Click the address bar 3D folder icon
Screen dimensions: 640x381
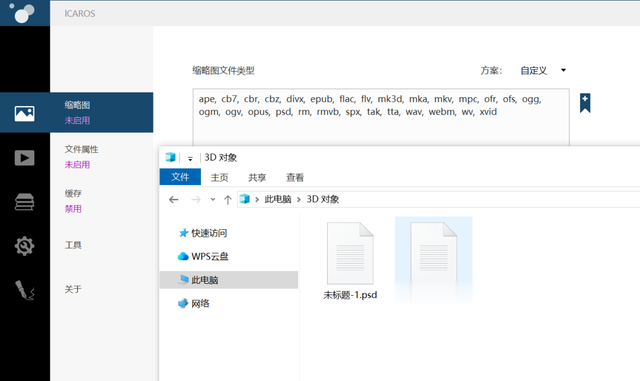click(x=244, y=199)
